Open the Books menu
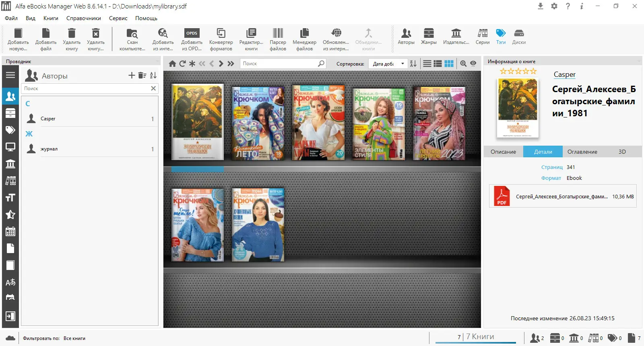The width and height of the screenshot is (644, 346). tap(51, 18)
